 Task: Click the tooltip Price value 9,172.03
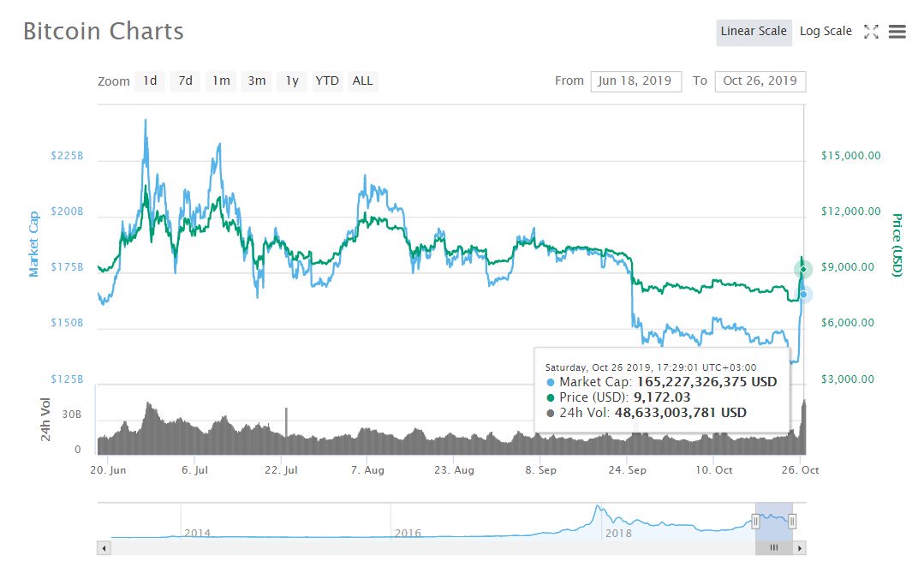(x=662, y=397)
